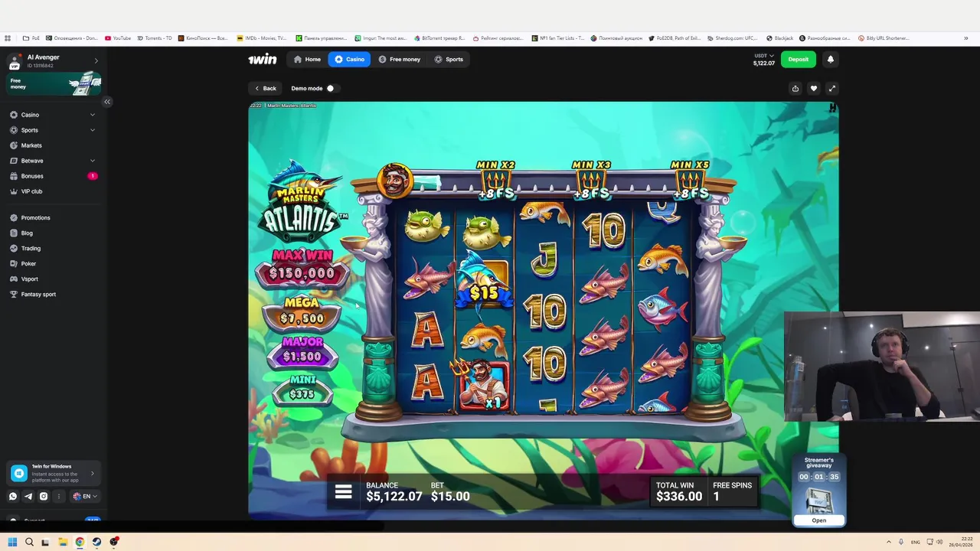The image size is (980, 551).
Task: Open File Explorer from taskbar
Action: click(63, 542)
